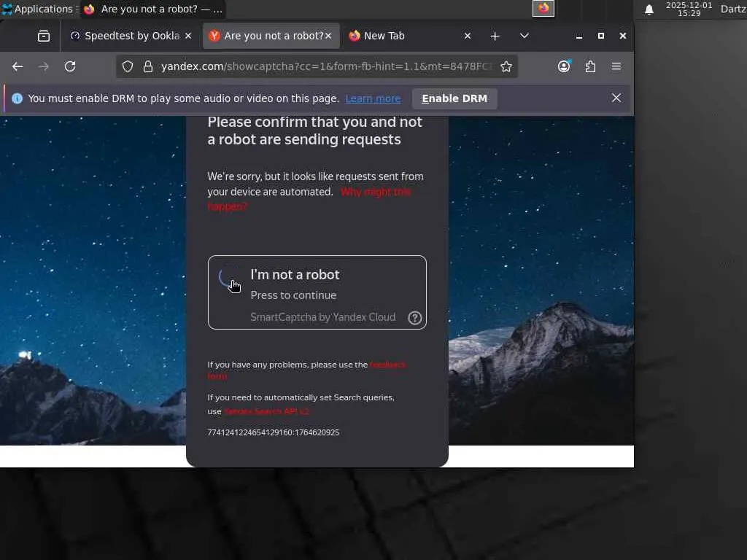747x560 pixels.
Task: Bookmark this page with the star
Action: tap(506, 66)
